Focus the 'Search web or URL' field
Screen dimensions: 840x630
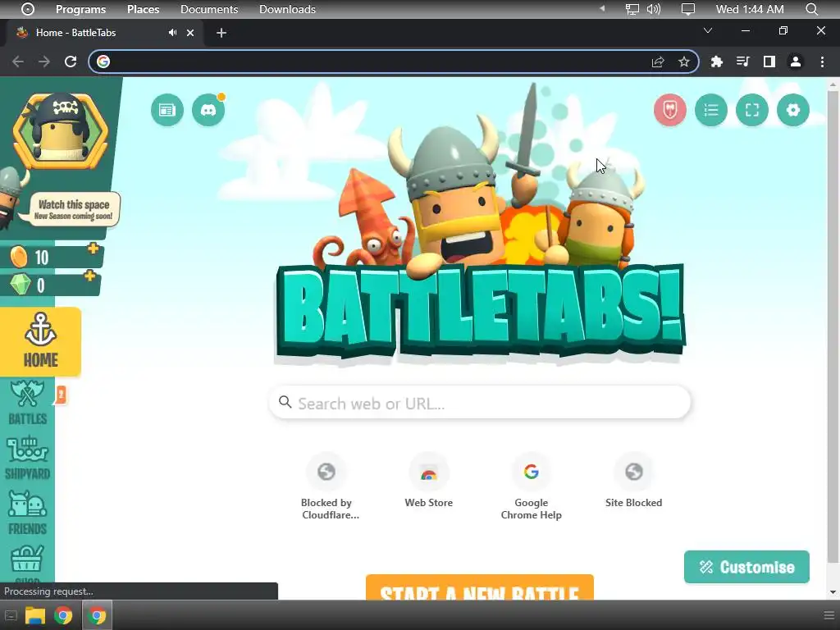pos(479,403)
